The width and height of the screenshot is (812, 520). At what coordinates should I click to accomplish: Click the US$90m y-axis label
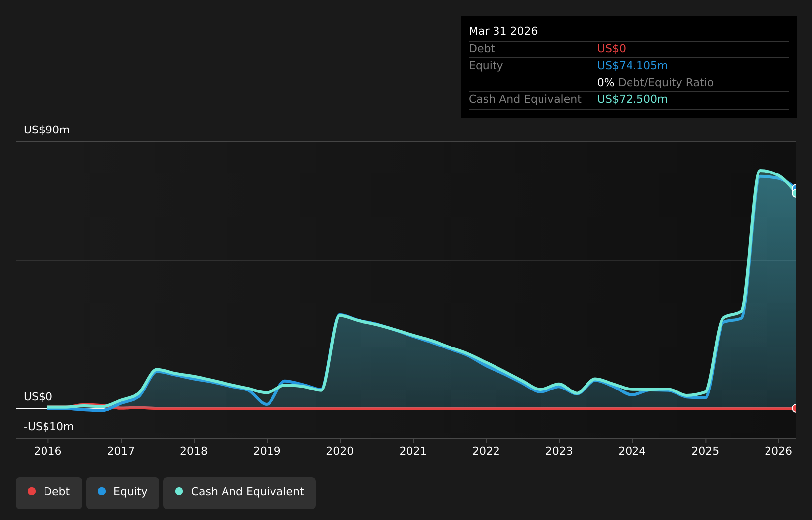click(x=47, y=130)
